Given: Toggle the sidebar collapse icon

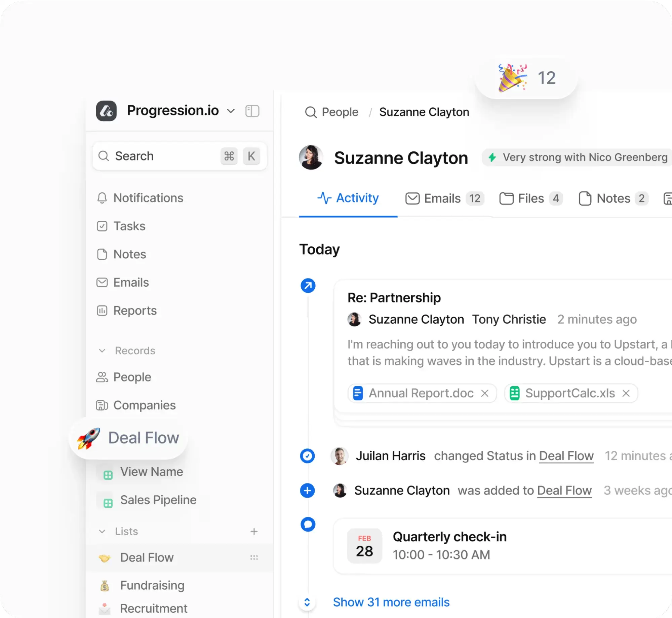Looking at the screenshot, I should click(x=252, y=110).
